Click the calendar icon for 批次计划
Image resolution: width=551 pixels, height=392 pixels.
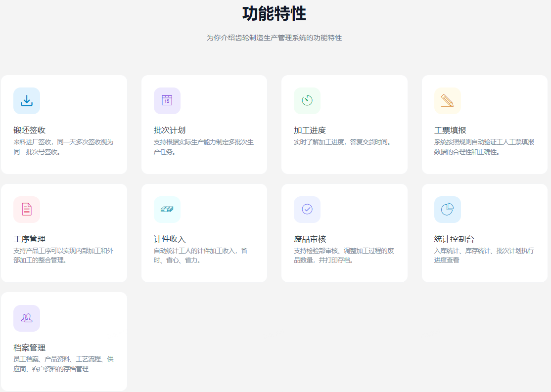[167, 101]
